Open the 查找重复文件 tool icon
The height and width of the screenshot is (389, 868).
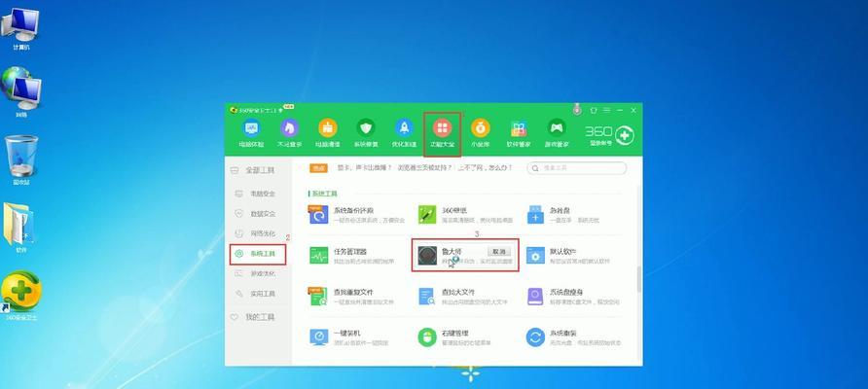pos(318,296)
